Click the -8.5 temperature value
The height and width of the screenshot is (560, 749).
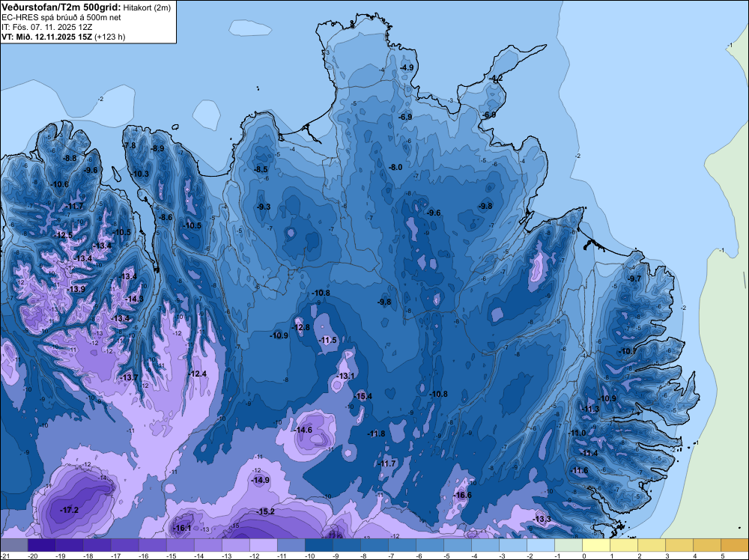click(261, 169)
